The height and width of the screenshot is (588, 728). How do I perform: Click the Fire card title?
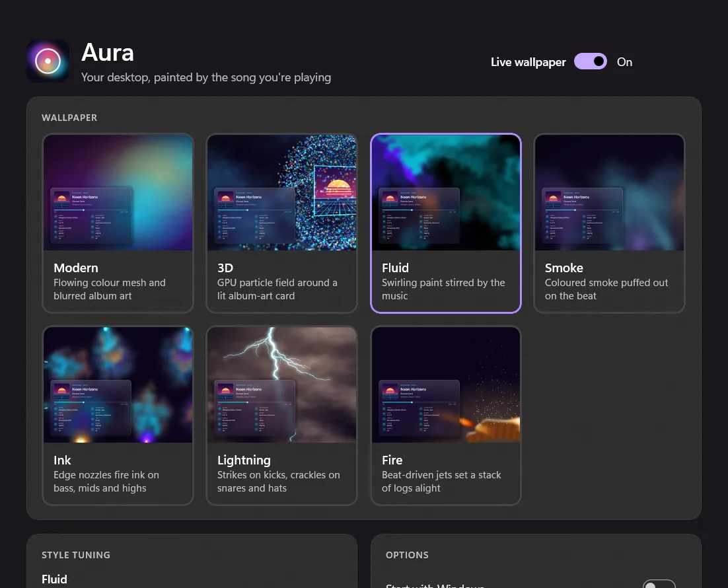click(x=392, y=460)
